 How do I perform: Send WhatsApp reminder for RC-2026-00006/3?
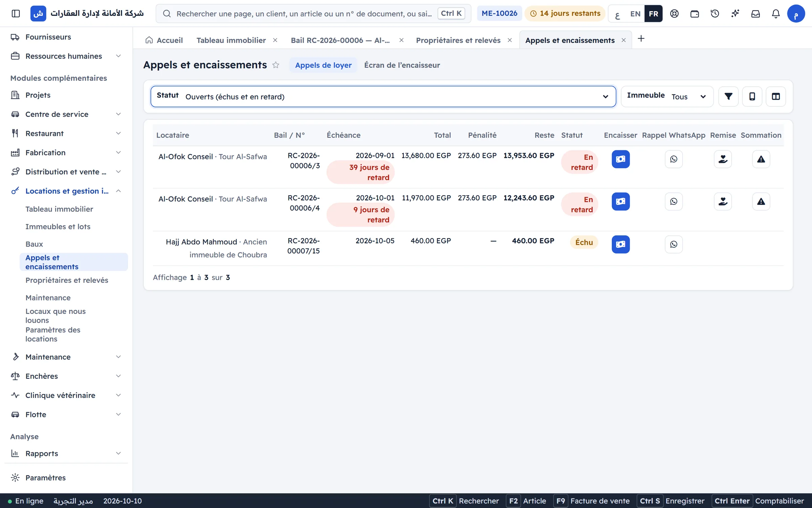pyautogui.click(x=674, y=159)
